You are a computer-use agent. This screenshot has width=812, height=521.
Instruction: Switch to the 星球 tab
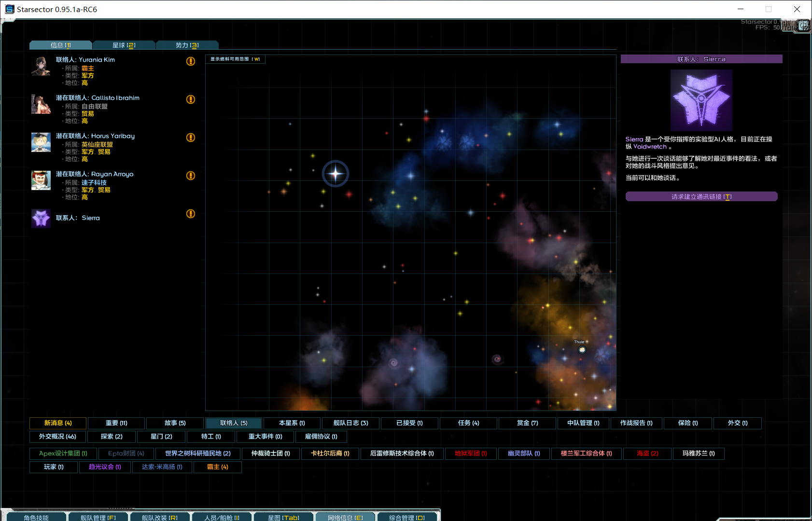(x=124, y=45)
